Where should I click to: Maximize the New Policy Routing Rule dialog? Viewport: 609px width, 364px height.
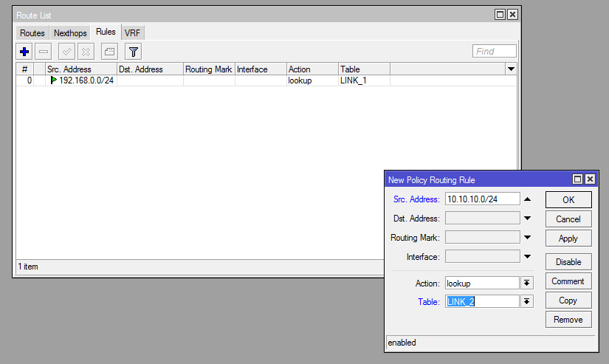click(x=577, y=179)
